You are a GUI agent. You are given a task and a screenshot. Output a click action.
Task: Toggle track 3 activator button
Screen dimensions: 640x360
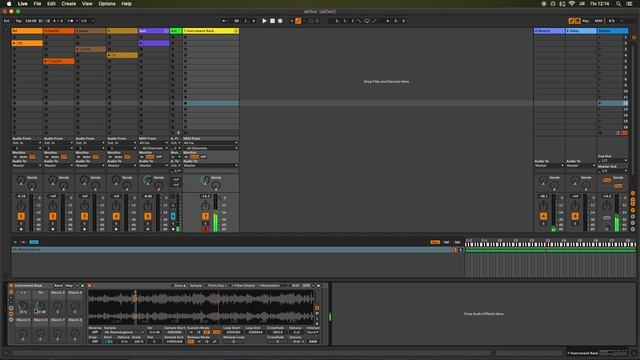(84, 216)
